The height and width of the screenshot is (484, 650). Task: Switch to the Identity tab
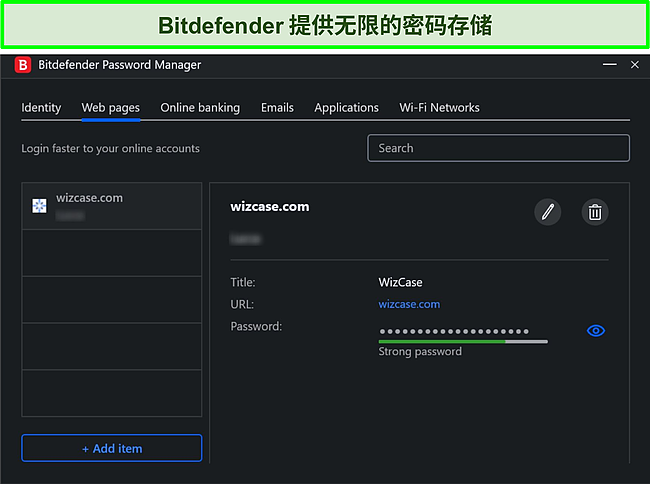[x=41, y=108]
